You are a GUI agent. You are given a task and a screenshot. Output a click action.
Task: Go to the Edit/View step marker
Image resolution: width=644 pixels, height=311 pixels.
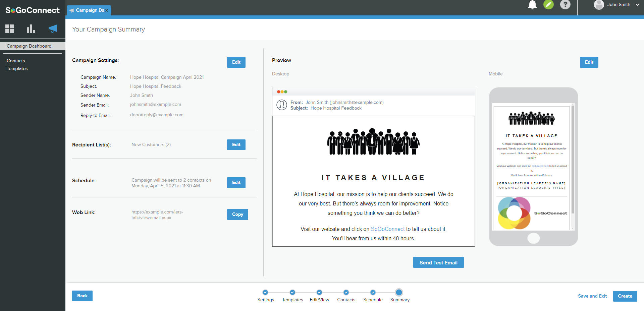319,292
